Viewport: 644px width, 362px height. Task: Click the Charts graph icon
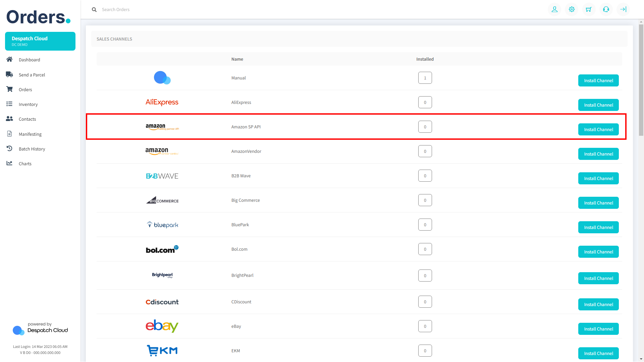point(9,163)
